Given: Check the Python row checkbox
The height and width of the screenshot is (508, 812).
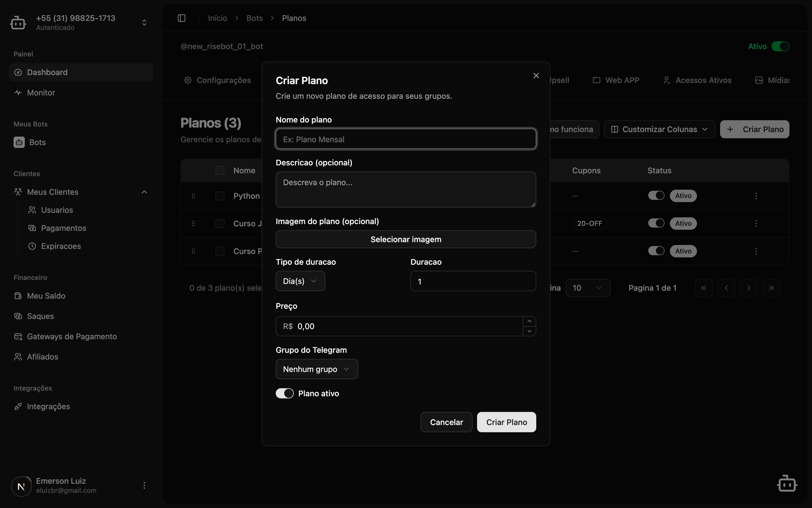Looking at the screenshot, I should (220, 196).
